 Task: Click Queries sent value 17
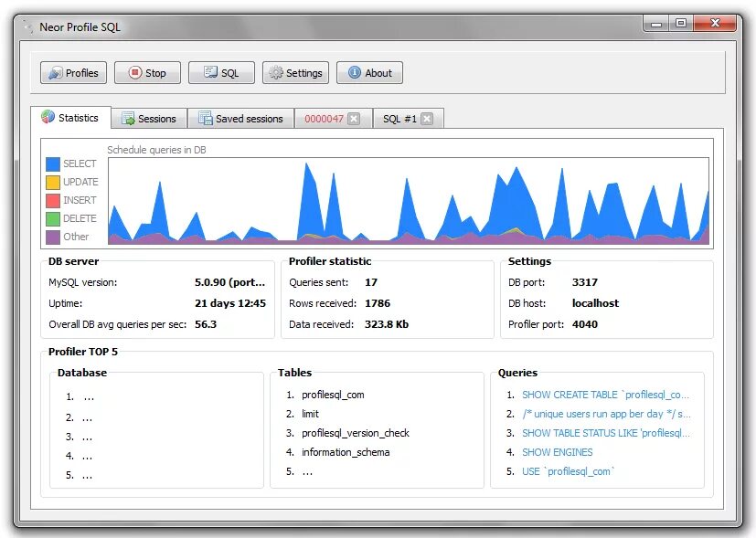pyautogui.click(x=371, y=282)
